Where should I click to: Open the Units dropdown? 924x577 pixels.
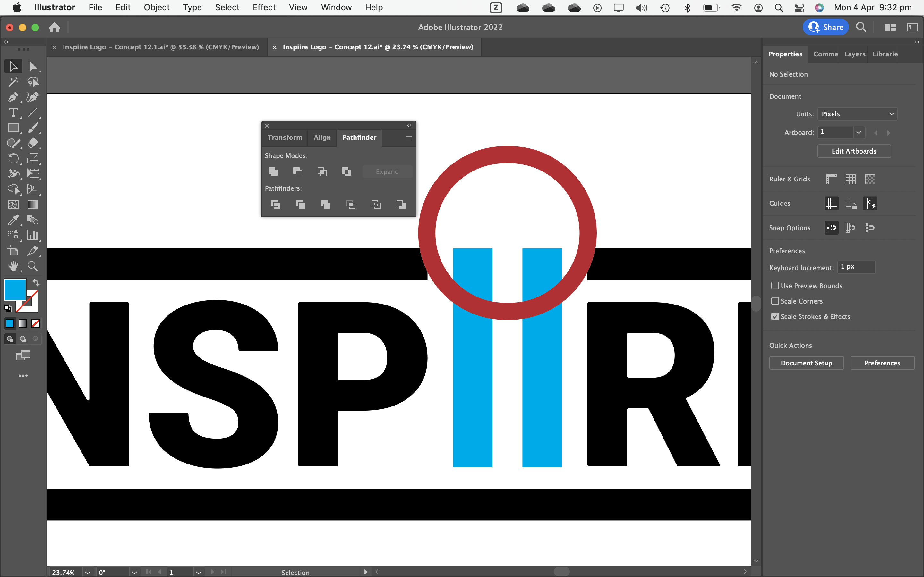[857, 114]
